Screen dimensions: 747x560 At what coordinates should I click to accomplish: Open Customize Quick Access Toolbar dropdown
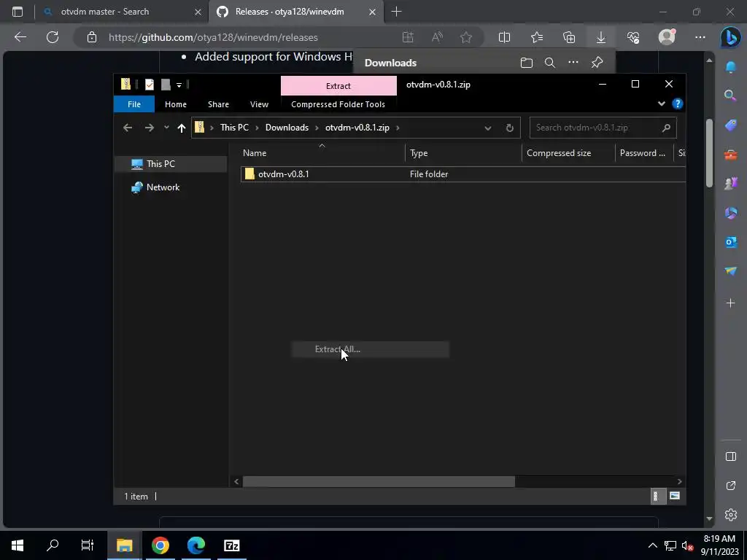(x=179, y=85)
